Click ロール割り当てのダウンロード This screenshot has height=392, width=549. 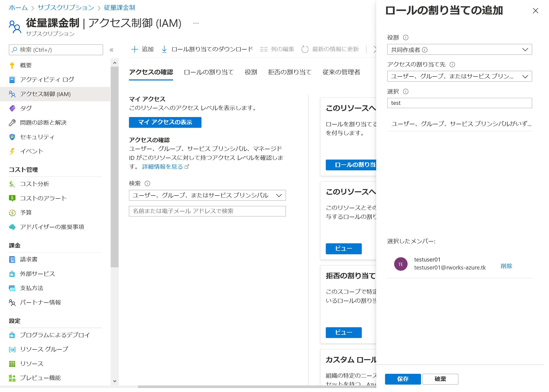click(x=207, y=49)
